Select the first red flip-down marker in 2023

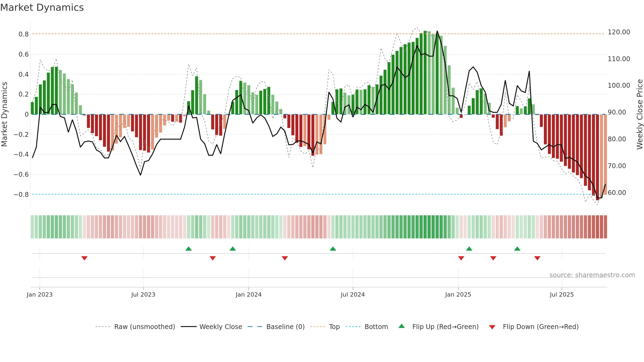coord(85,258)
